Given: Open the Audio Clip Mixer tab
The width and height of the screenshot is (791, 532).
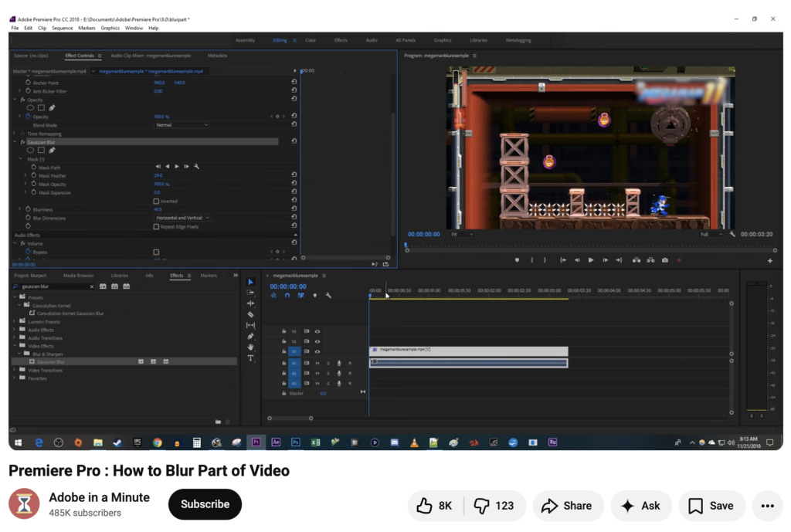Looking at the screenshot, I should pyautogui.click(x=151, y=56).
